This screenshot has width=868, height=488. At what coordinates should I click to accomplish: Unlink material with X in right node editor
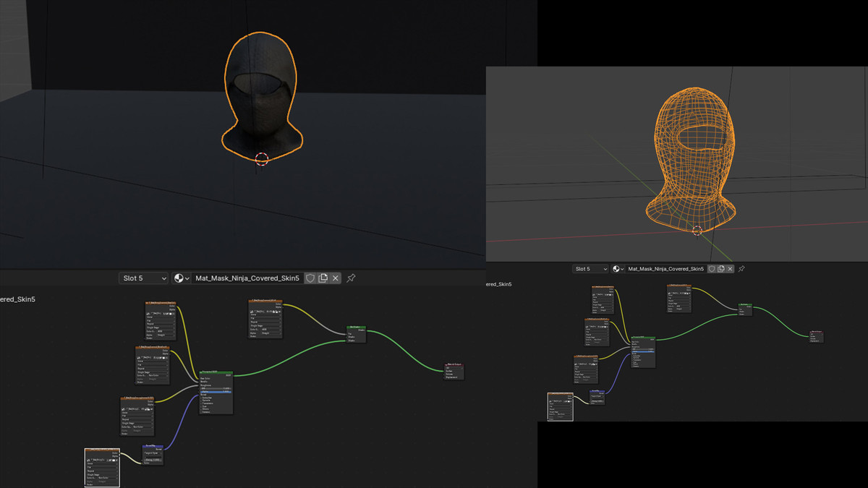730,269
